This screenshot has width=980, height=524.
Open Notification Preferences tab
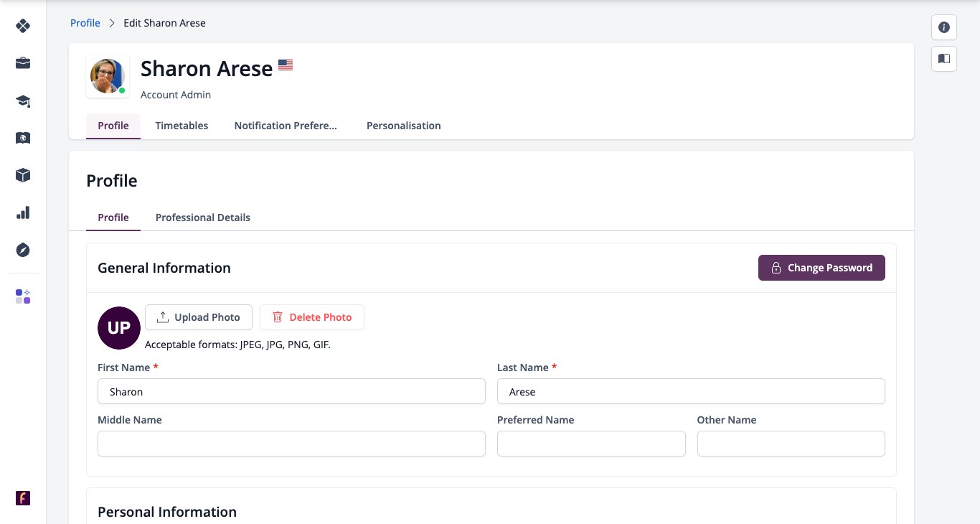point(286,126)
